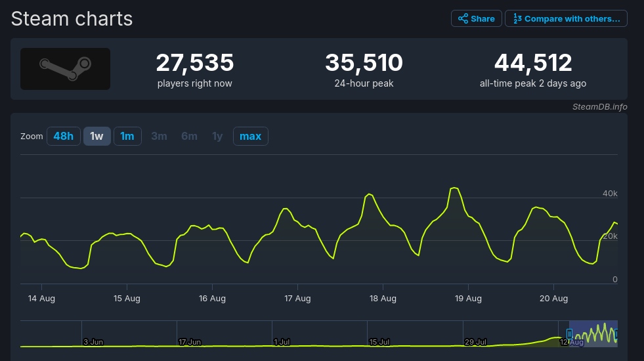Viewport: 644px width, 361px height.
Task: Click the Steam logo thumbnail
Action: [65, 69]
